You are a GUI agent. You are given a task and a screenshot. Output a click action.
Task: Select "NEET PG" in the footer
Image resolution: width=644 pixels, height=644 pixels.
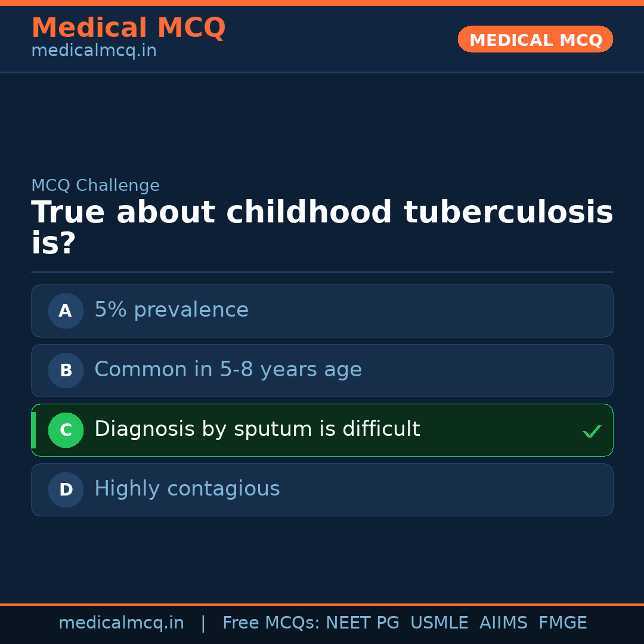[363, 623]
